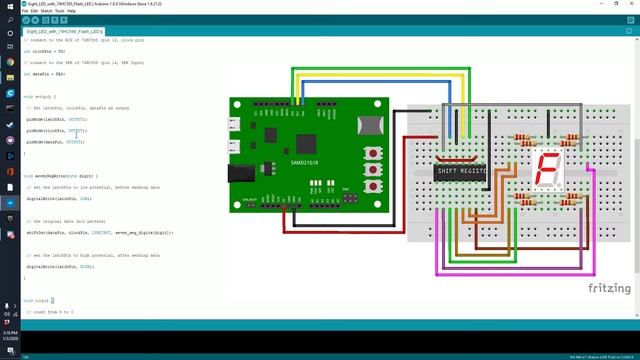Open File Explorer from the taskbar

[10, 78]
